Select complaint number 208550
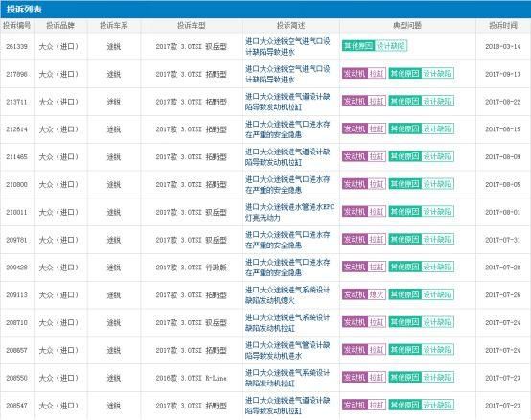 [x=16, y=378]
